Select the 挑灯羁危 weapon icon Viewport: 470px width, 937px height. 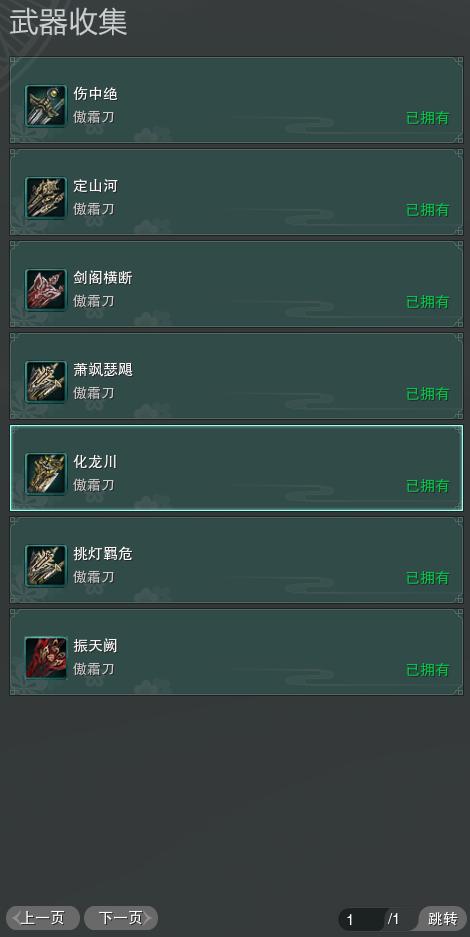pos(45,565)
